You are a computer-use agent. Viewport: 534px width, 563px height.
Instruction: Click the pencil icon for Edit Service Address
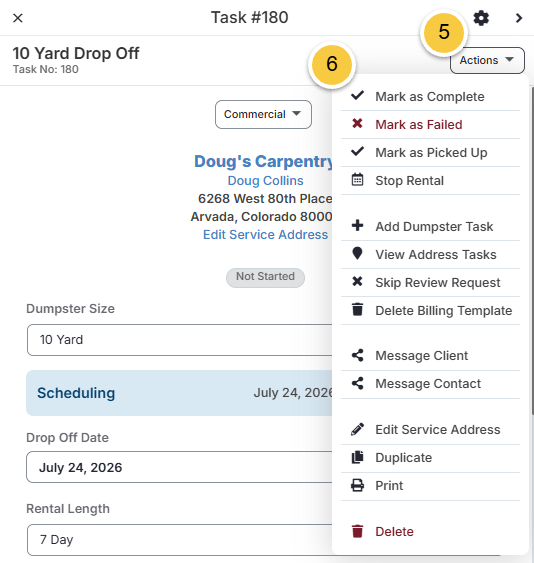(x=357, y=429)
